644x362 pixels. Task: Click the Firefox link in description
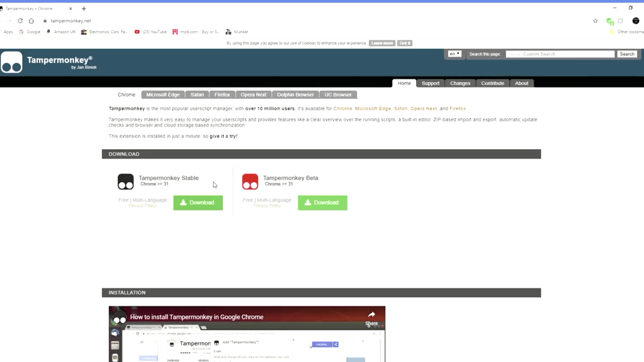(458, 109)
